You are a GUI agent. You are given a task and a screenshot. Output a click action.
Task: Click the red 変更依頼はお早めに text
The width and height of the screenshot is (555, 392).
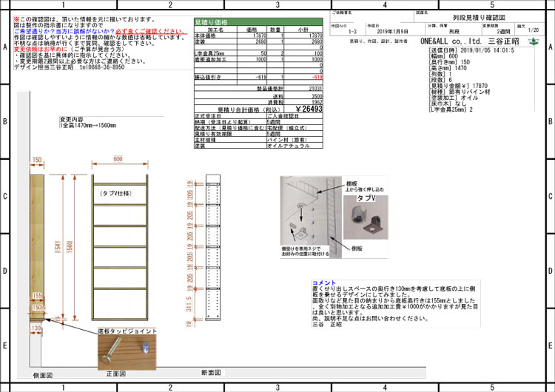tap(41, 49)
